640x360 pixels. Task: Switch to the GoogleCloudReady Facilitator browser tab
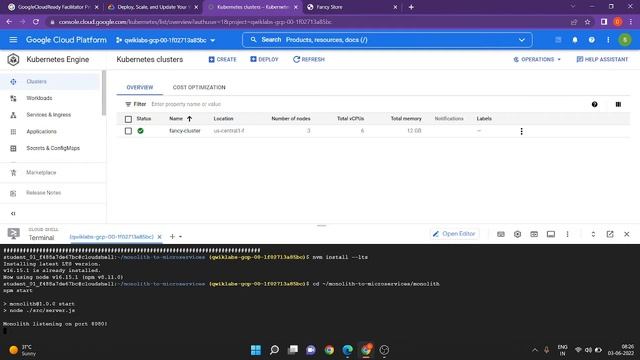[53, 7]
